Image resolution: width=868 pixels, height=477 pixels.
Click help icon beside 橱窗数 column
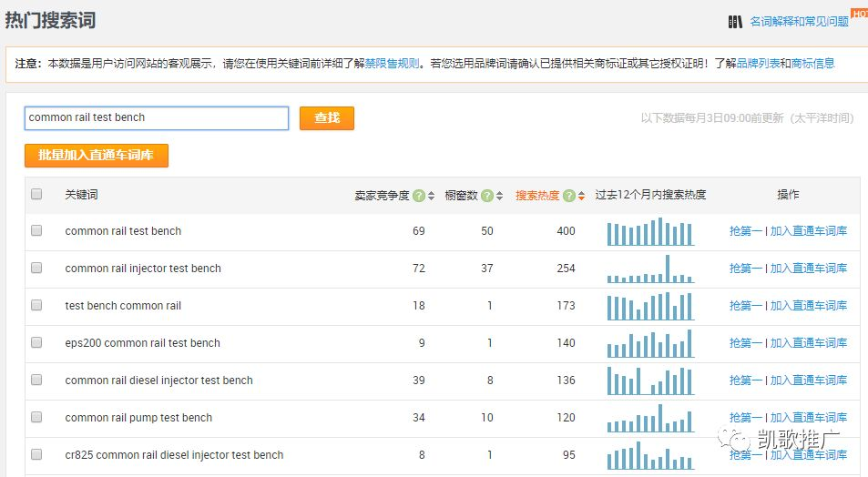[x=487, y=195]
